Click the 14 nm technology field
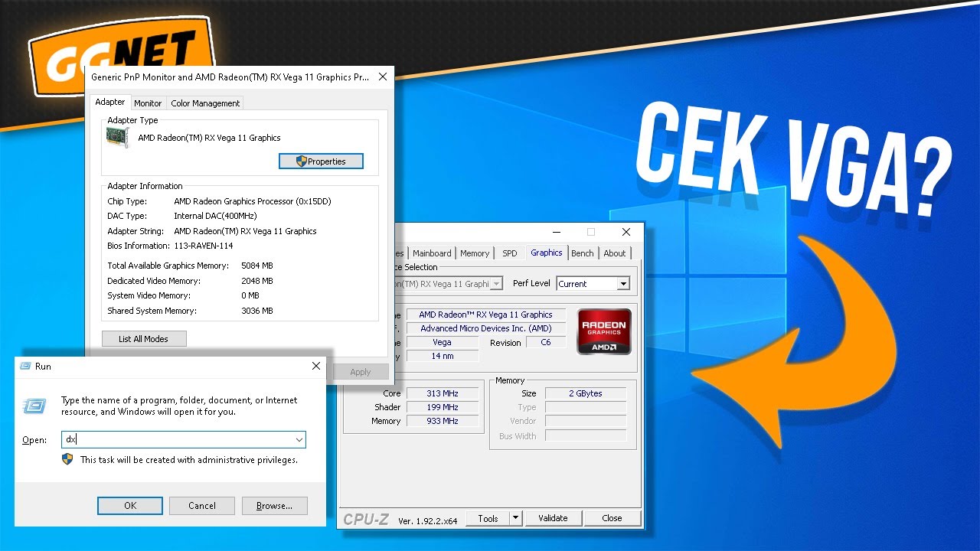Screen dimensions: 980x551 click(443, 356)
